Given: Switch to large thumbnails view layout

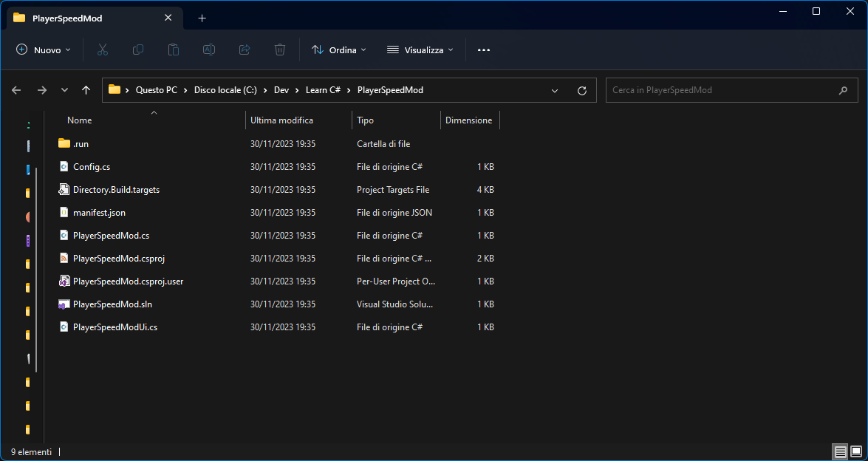Looking at the screenshot, I should pos(856,451).
